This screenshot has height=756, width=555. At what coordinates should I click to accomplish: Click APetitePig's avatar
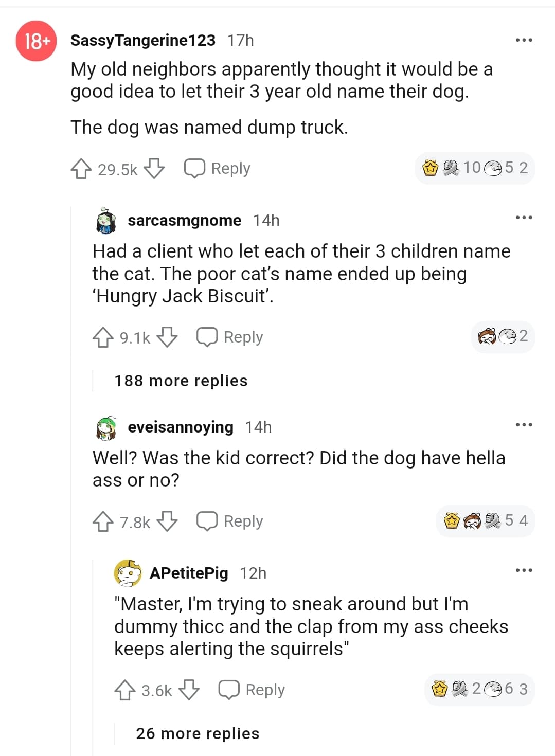point(127,572)
